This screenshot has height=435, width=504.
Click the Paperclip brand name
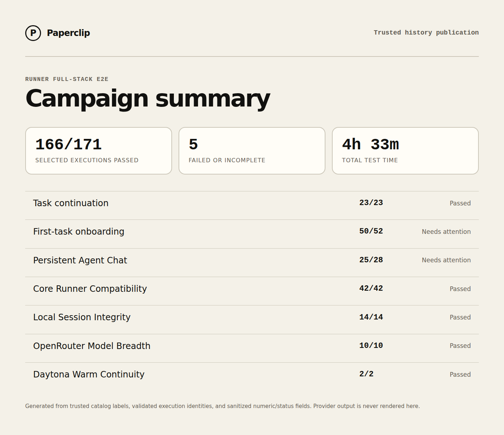[68, 33]
